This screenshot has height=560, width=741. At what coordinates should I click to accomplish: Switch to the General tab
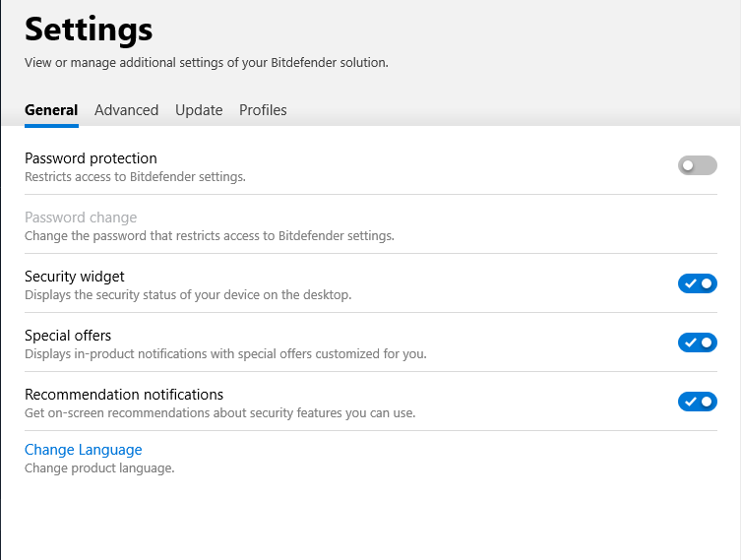click(51, 110)
